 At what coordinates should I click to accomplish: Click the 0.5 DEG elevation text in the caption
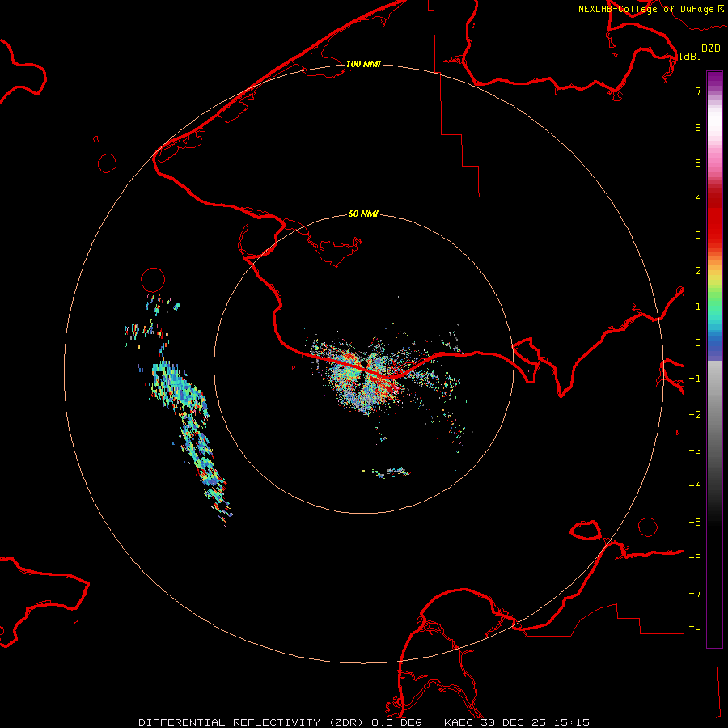pos(396,722)
